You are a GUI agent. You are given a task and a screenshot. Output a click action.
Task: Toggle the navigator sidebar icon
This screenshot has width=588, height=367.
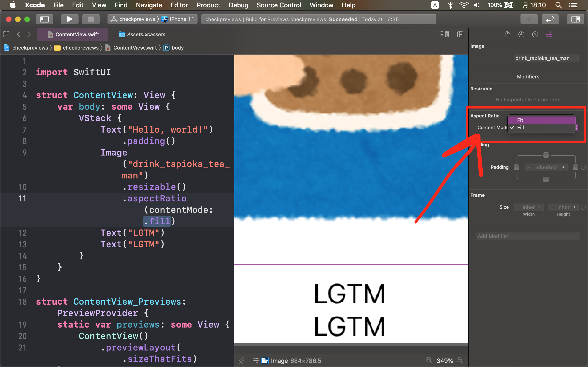[x=45, y=19]
